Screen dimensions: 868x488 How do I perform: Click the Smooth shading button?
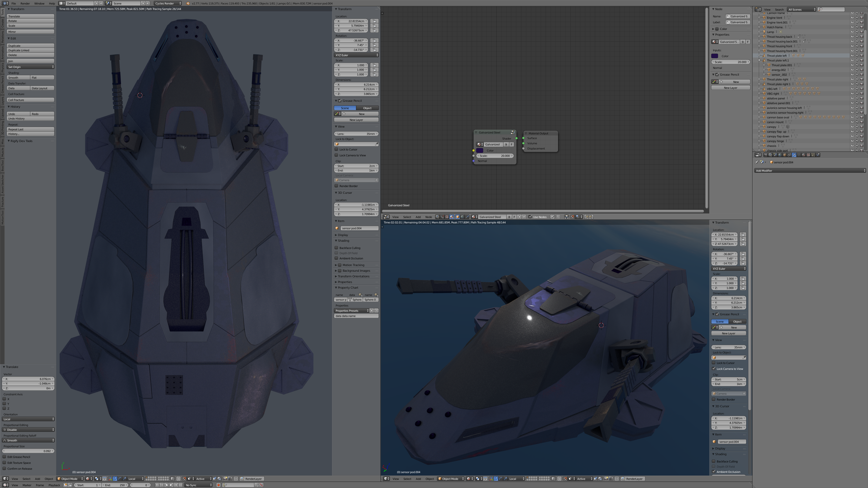(x=19, y=77)
